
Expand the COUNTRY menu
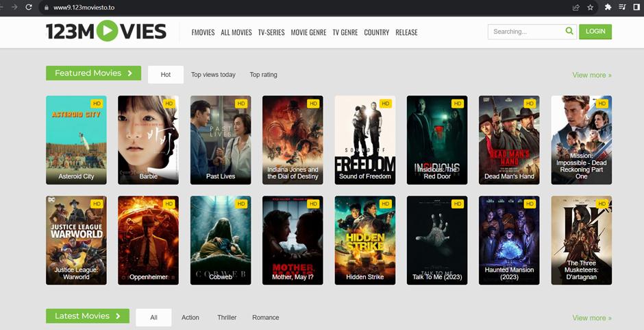(377, 32)
